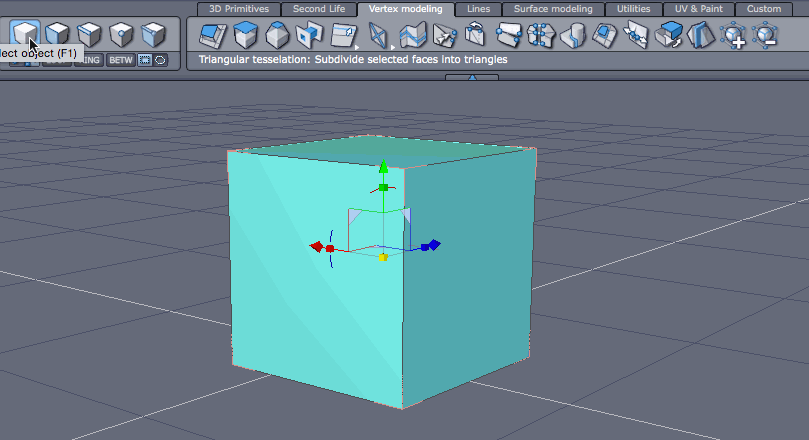This screenshot has height=440, width=809.
Task: Click the red X-axis manipulator arrow
Action: 316,247
